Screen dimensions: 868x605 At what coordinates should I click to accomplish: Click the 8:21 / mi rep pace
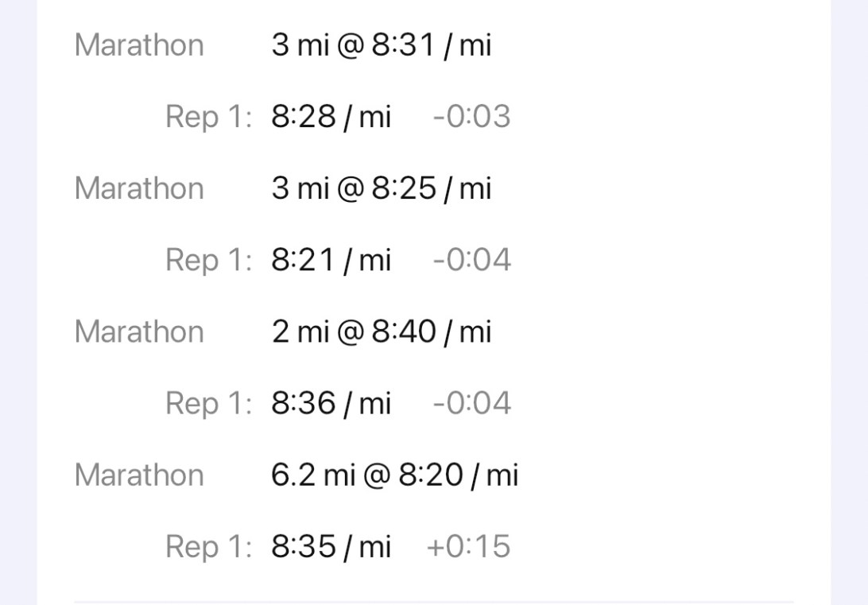[x=331, y=260]
